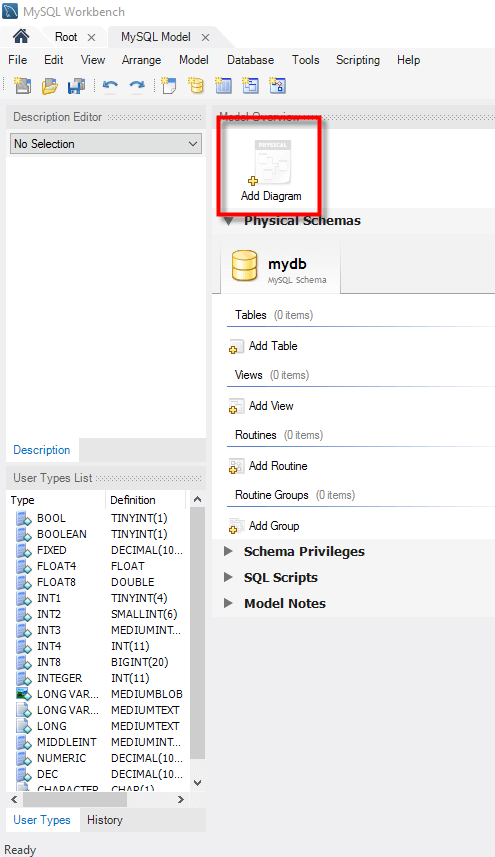
Task: Click the undo arrow icon
Action: [x=110, y=85]
